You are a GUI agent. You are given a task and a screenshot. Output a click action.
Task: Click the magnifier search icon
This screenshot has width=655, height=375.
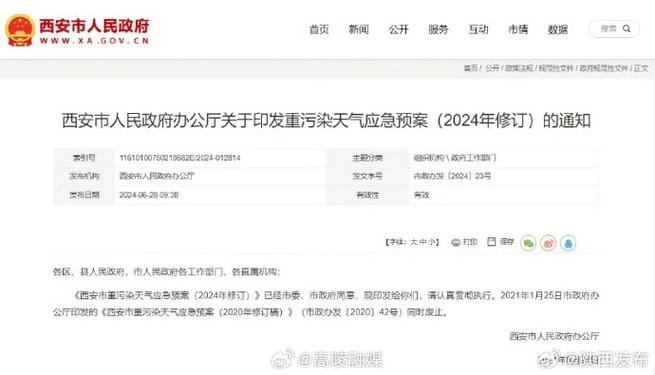tap(627, 28)
